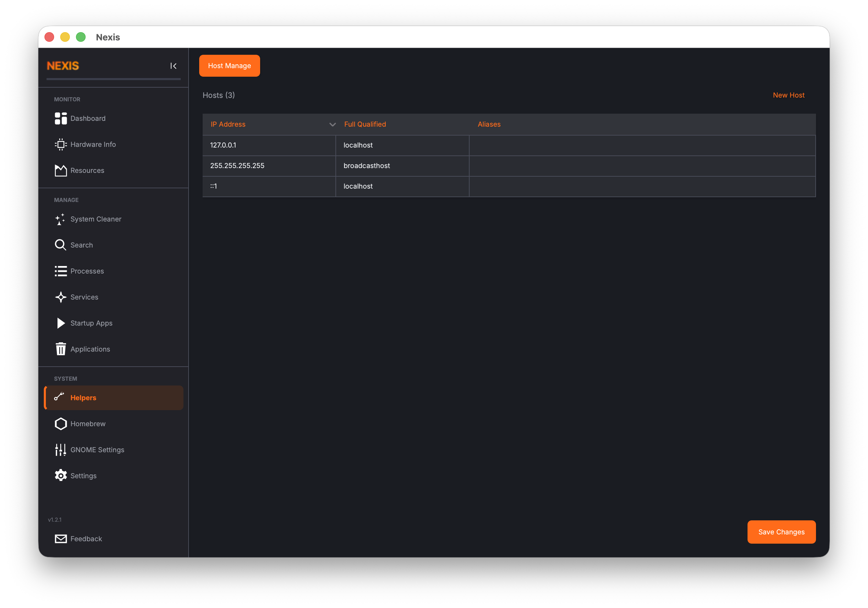Switch to the Helpers section
868x608 pixels.
83,397
